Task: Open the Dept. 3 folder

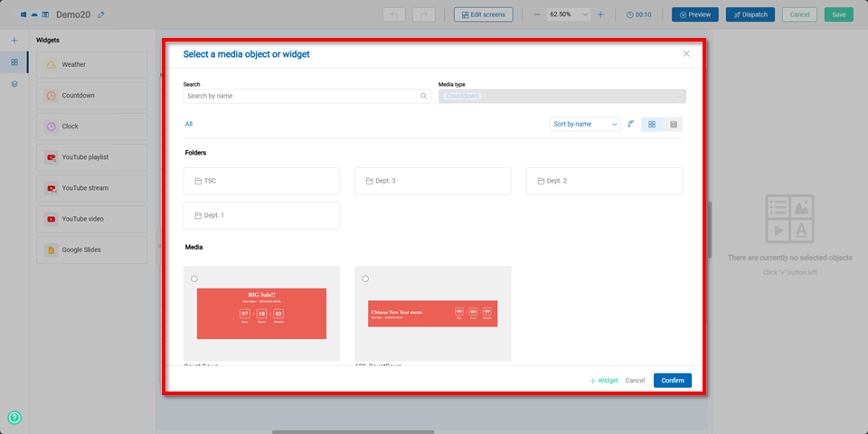Action: tap(432, 181)
